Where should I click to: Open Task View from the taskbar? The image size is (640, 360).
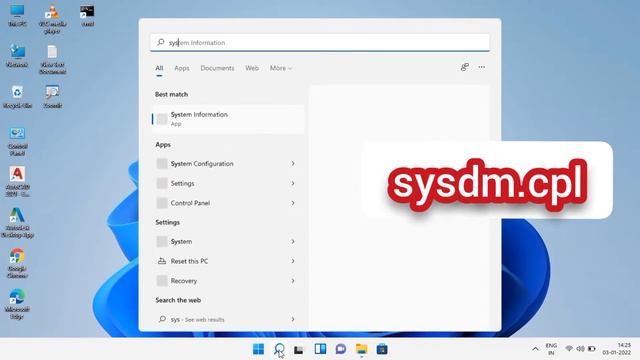click(x=299, y=349)
